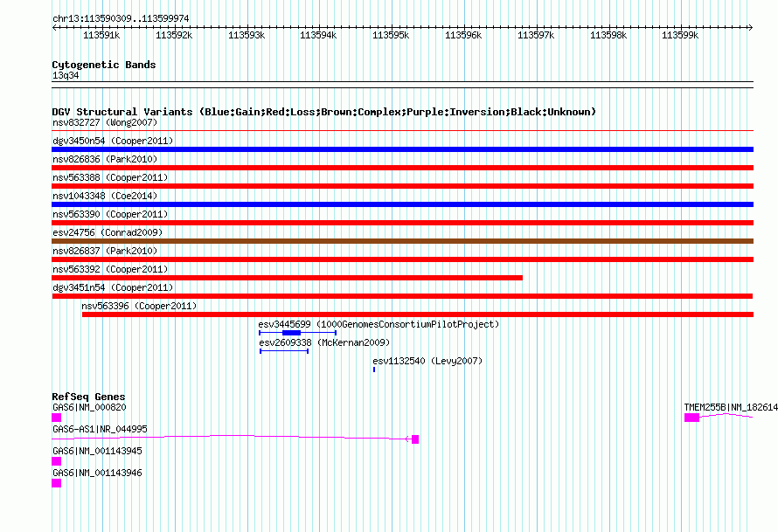Open the dgv3451n54 (Cooper2011) label
Viewport: 778px width, 532px height.
click(x=113, y=287)
